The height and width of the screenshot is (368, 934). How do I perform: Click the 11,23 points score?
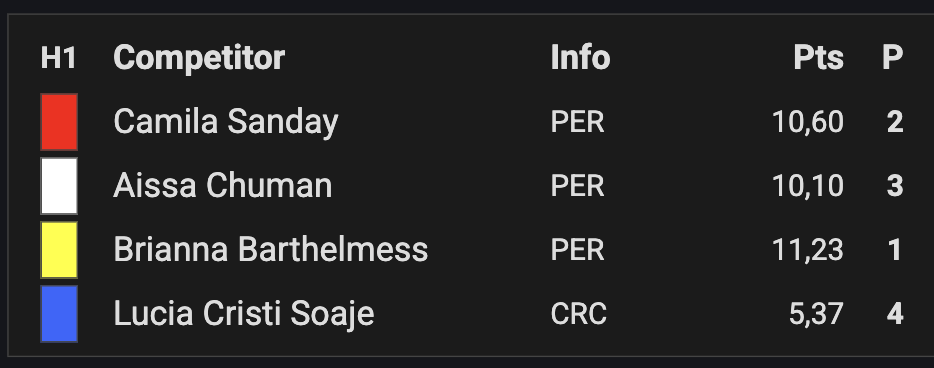pos(808,250)
